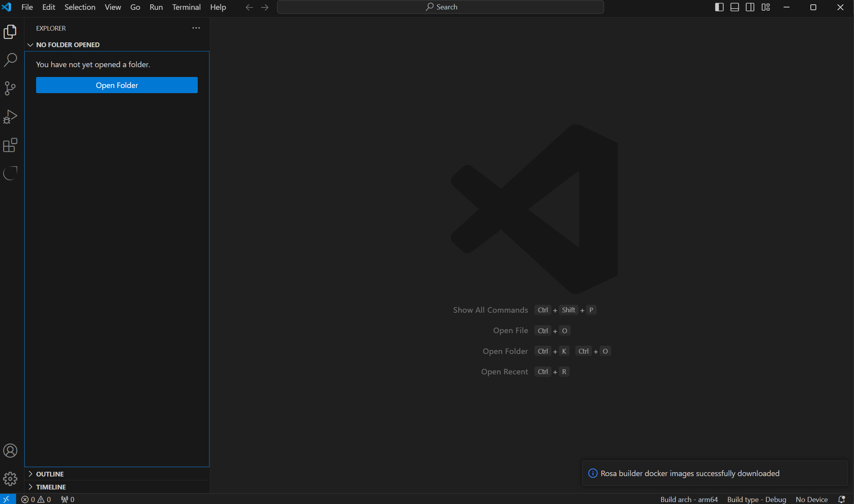Toggle primary side bar visibility
854x504 pixels.
click(x=719, y=7)
